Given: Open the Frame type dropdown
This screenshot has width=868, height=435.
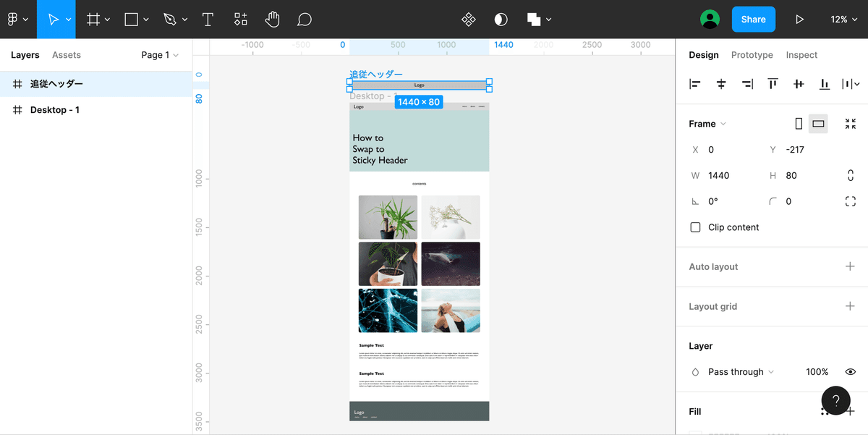Looking at the screenshot, I should [707, 124].
